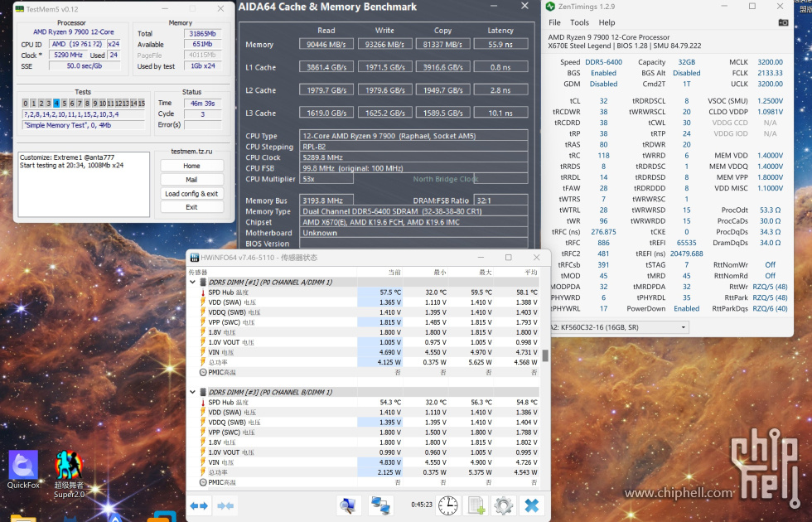Click the Memory Bus 3193.8 MHz field
Viewport: 812px width, 522px height.
pyautogui.click(x=326, y=201)
